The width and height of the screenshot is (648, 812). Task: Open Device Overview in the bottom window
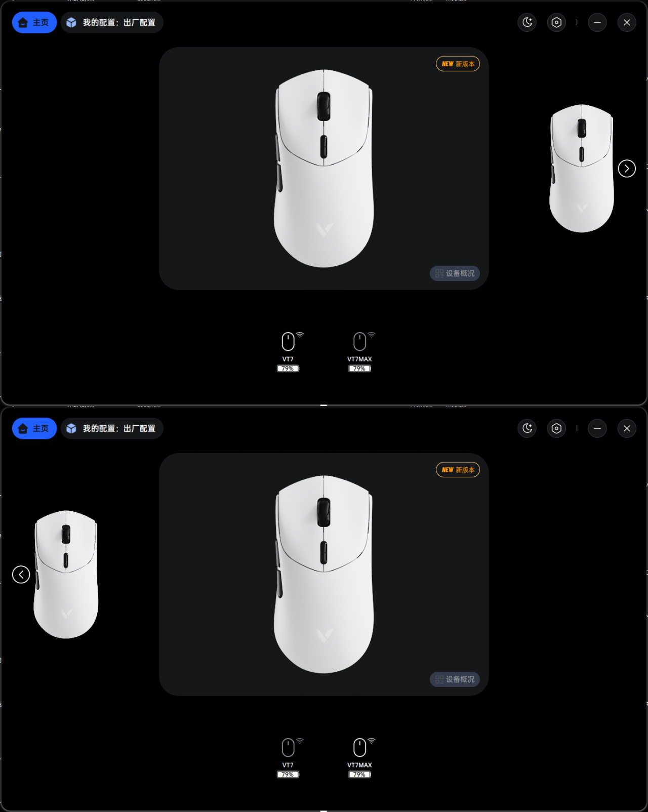point(455,679)
